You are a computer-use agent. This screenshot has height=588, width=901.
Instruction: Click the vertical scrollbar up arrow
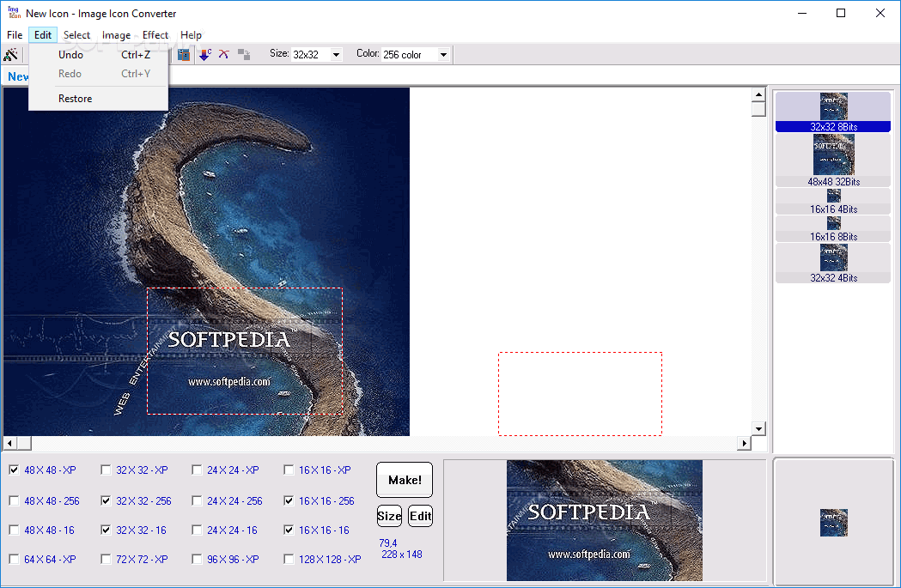[x=758, y=94]
